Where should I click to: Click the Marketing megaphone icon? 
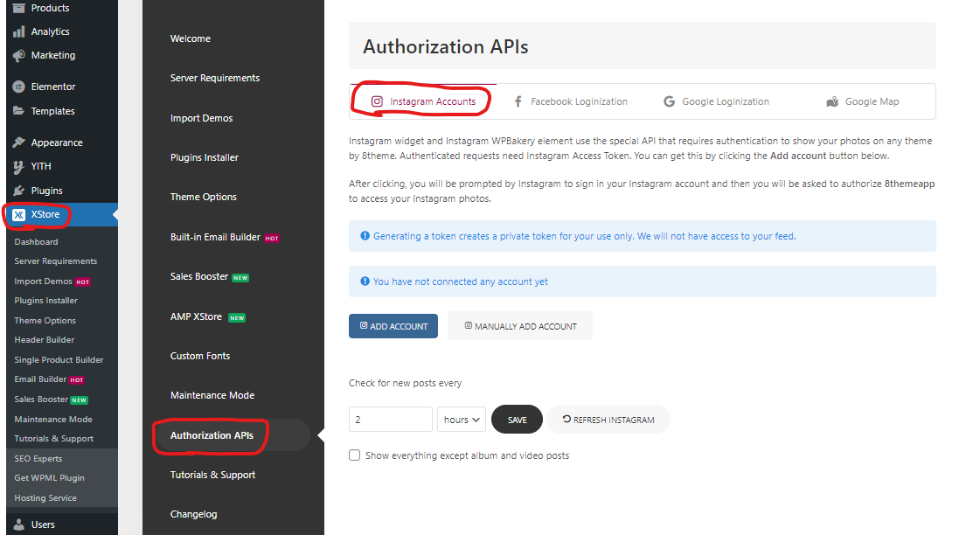[x=18, y=56]
